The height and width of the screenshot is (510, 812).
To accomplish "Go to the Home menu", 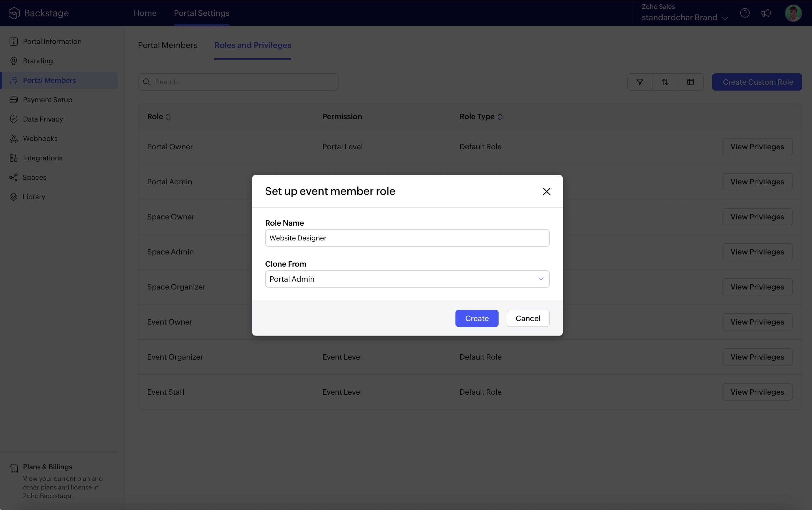I will (145, 13).
